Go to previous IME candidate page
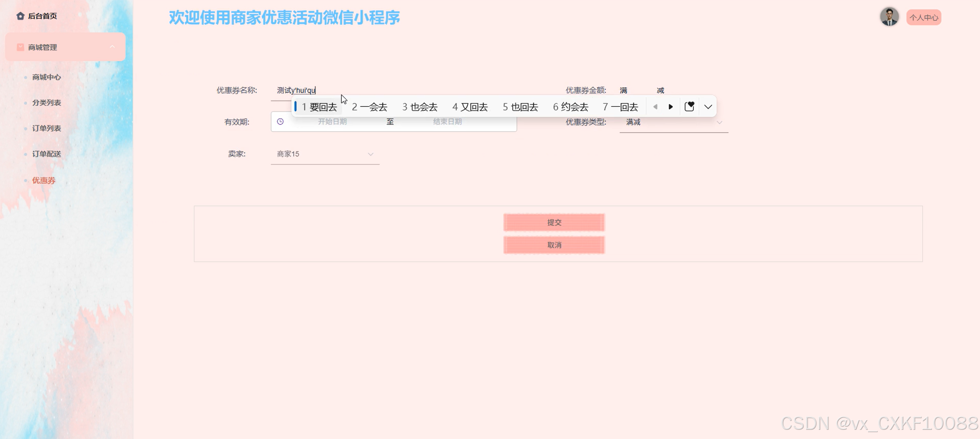 click(x=655, y=107)
